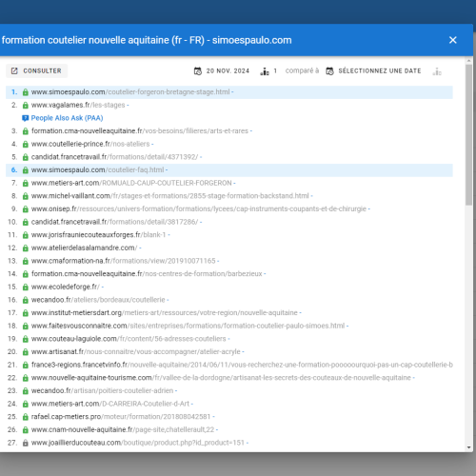Viewport: 476px width, 476px height.
Task: Click green padlock icon next to vagalames.fr
Action: point(26,106)
